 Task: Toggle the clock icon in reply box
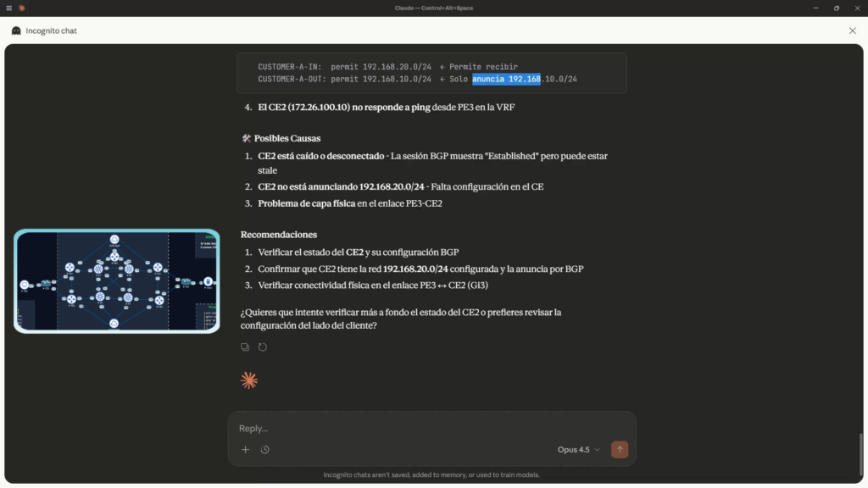(265, 450)
